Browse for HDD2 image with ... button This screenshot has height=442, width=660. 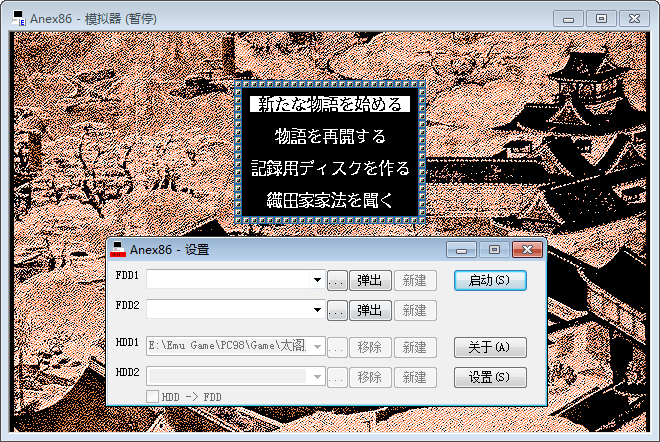337,377
